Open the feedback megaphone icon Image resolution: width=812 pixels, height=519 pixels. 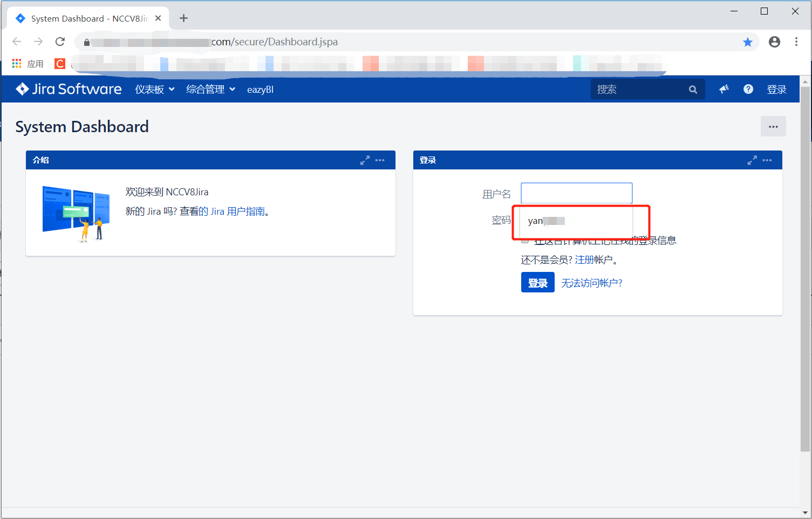tap(724, 89)
